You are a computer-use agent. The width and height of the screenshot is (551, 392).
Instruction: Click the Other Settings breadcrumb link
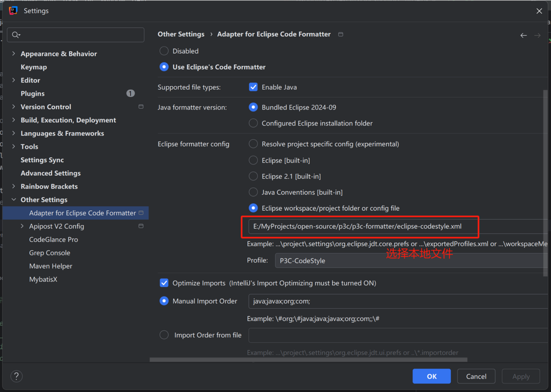(x=181, y=34)
